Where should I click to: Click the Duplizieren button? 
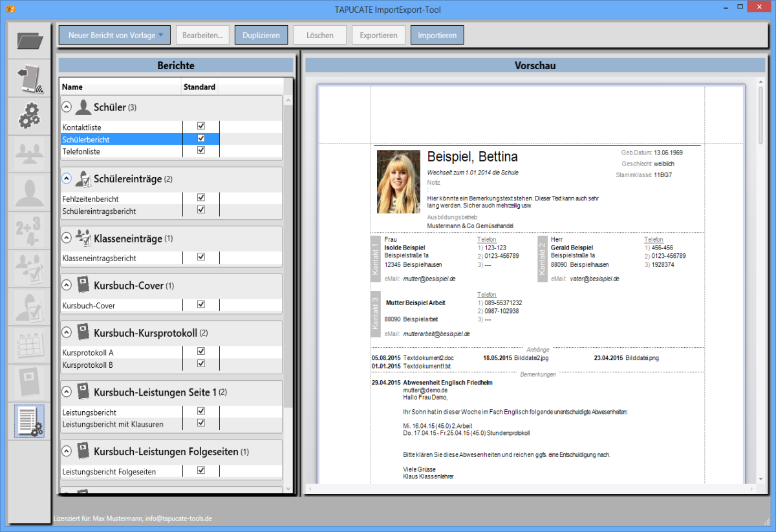pos(261,35)
